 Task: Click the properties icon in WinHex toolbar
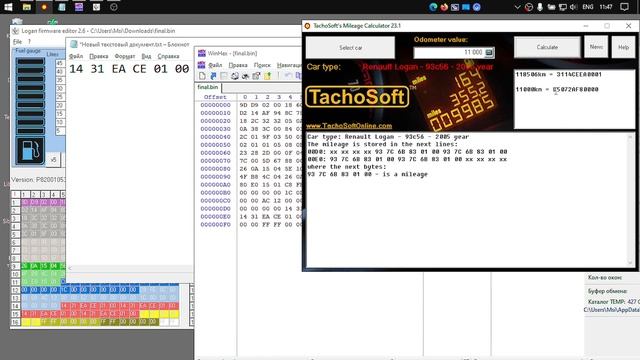(x=256, y=76)
